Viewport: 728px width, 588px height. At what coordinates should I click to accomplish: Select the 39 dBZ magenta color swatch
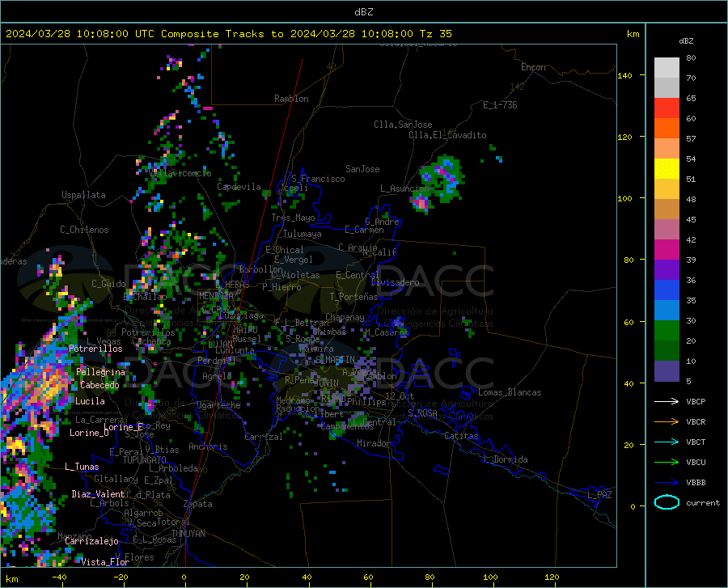tap(667, 250)
